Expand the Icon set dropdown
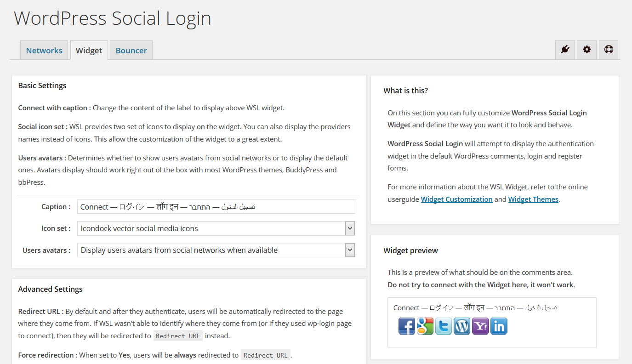The image size is (632, 364). tap(216, 228)
